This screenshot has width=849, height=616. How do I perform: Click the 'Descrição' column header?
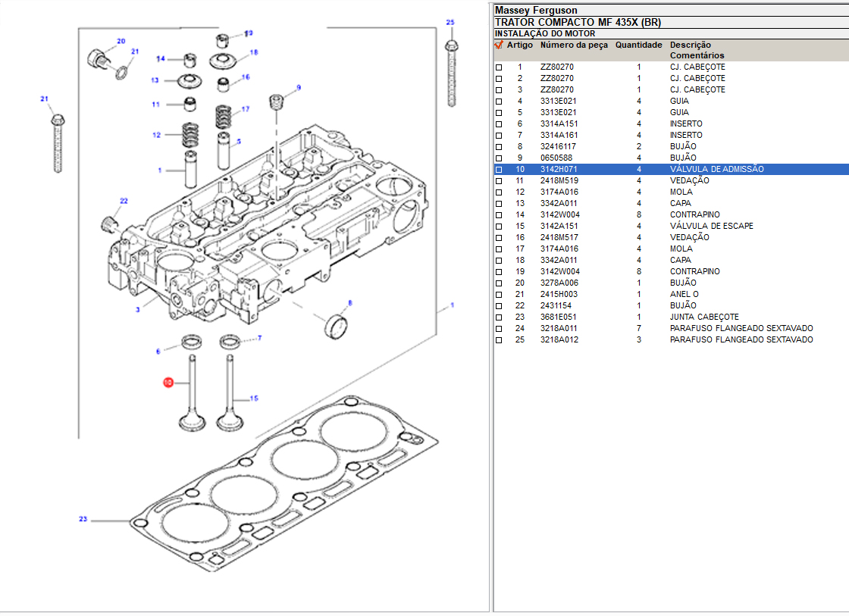pyautogui.click(x=690, y=45)
